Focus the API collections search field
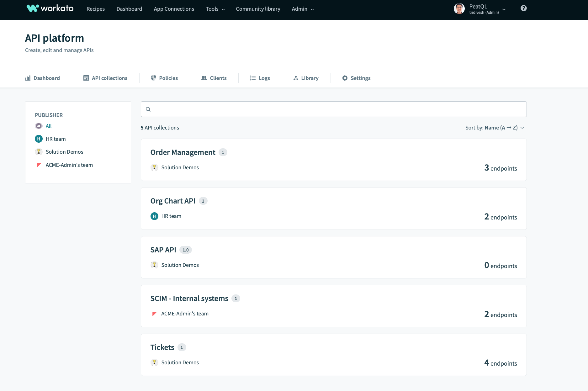Viewport: 588px width, 391px height. [x=334, y=109]
